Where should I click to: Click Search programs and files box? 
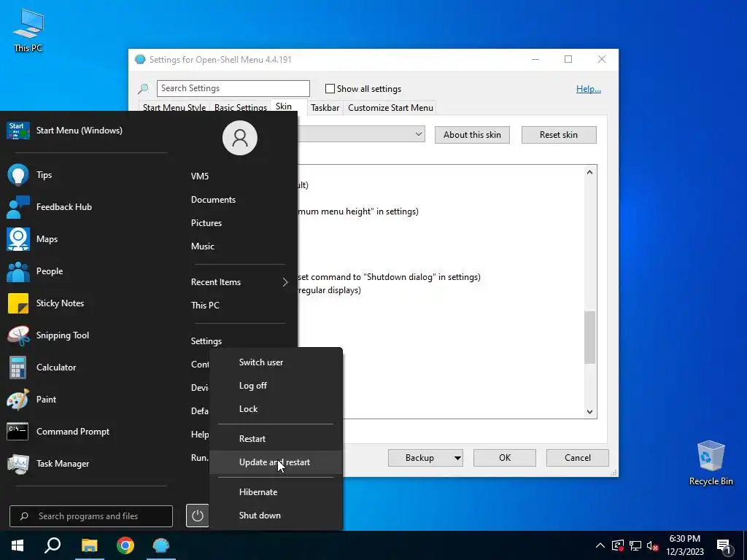(91, 516)
